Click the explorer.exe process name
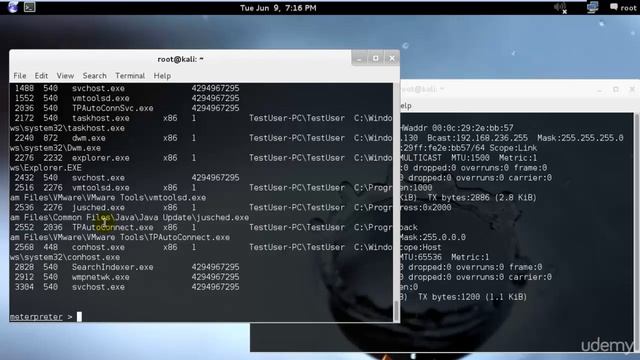Screen dimensions: 640x360 point(100,158)
